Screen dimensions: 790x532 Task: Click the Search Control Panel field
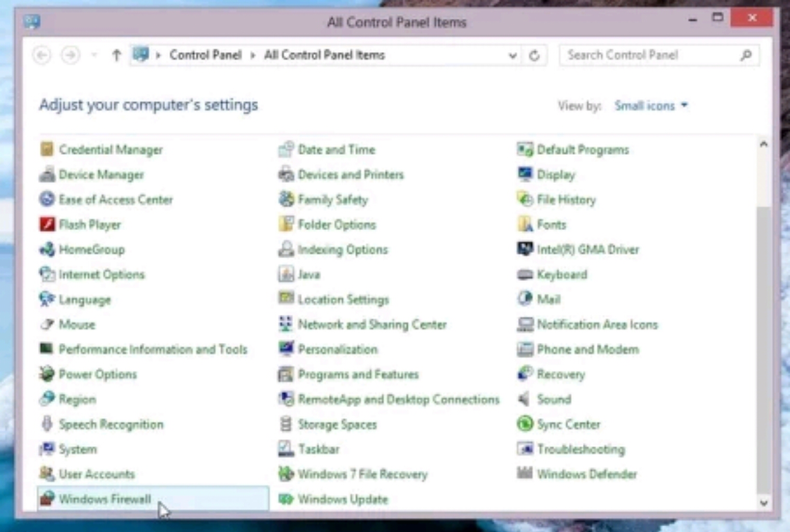pyautogui.click(x=660, y=55)
